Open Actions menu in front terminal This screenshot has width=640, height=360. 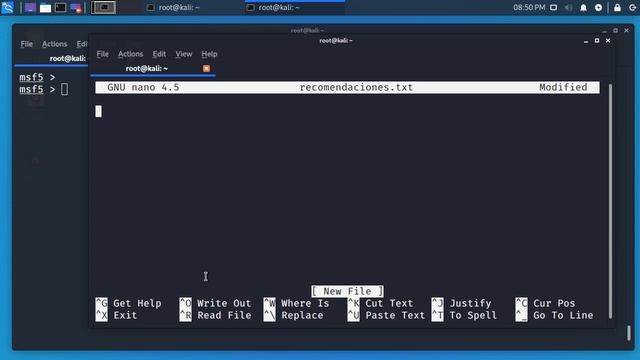click(131, 54)
